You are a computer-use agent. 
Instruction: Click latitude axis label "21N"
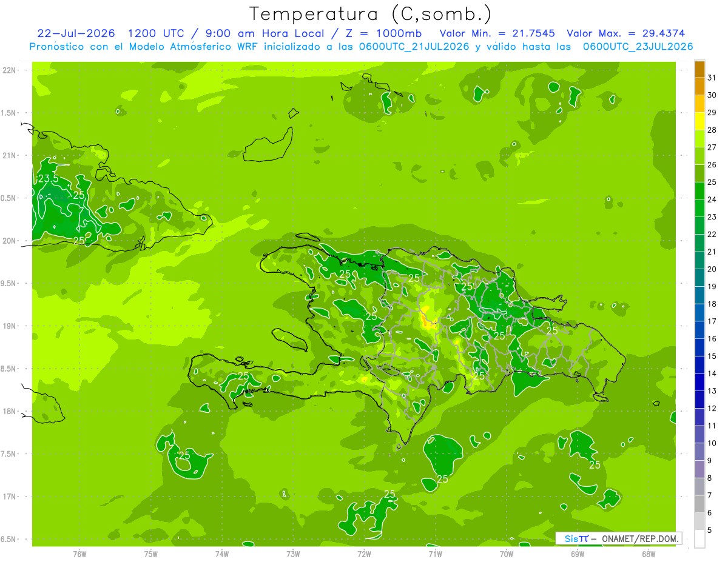pyautogui.click(x=9, y=155)
